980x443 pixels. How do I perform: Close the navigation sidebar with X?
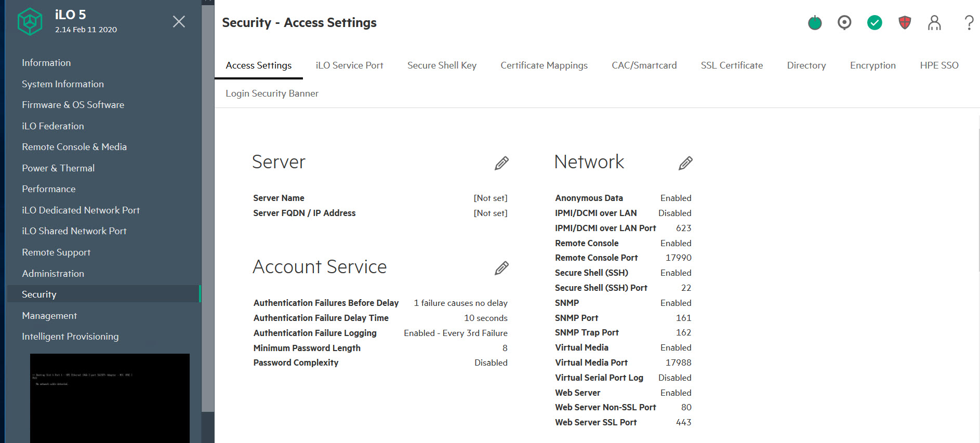coord(179,22)
